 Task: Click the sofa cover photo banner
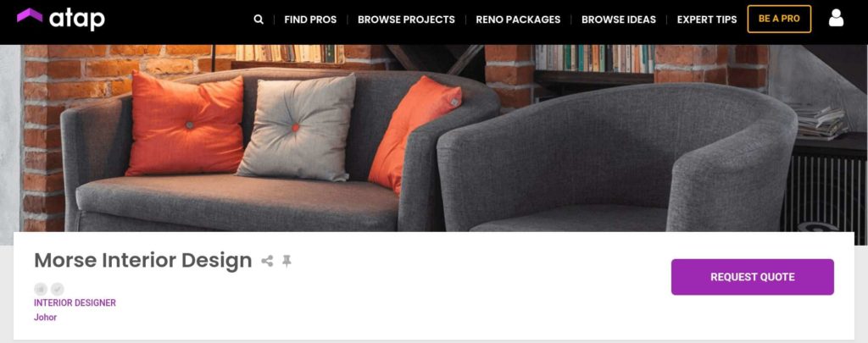[434, 138]
